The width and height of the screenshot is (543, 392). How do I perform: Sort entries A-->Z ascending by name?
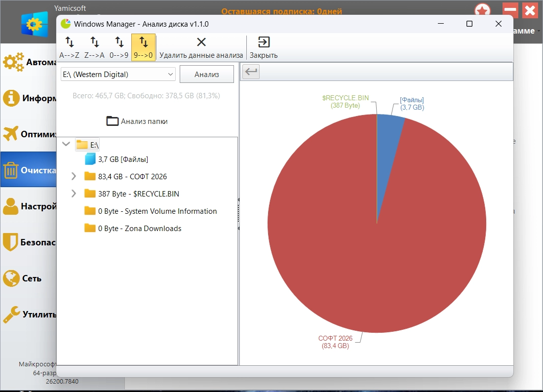pyautogui.click(x=69, y=47)
